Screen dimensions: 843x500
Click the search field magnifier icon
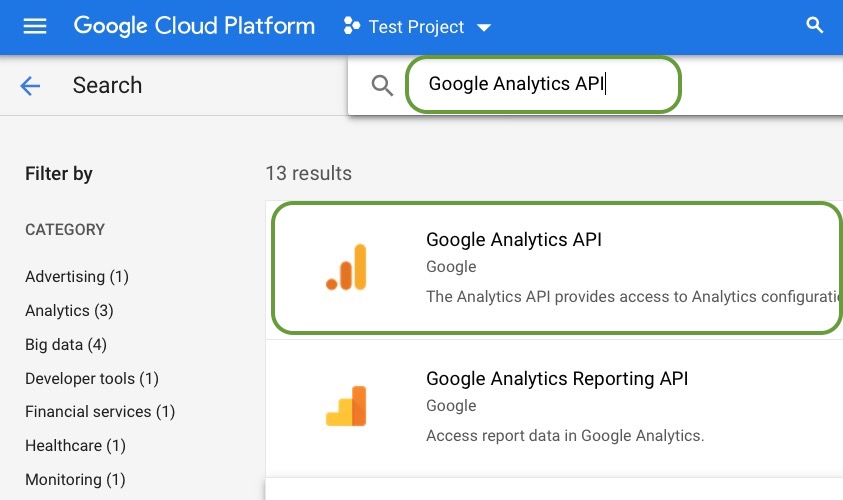(382, 86)
